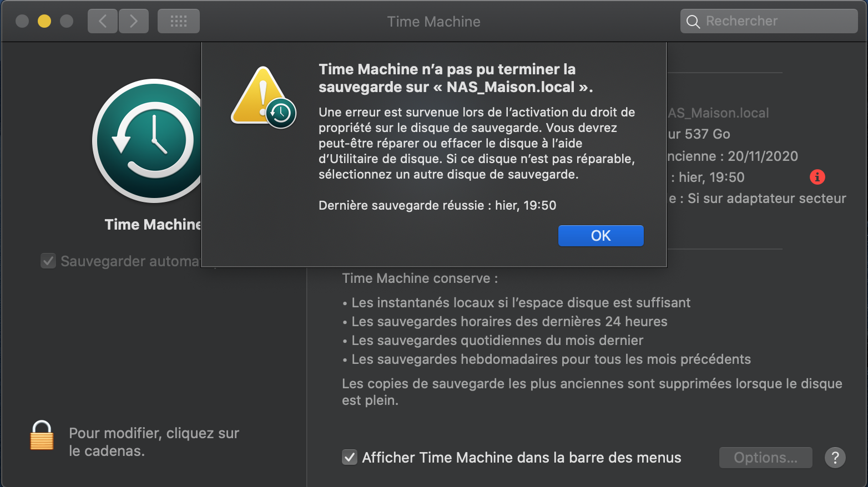Dismiss the error dialog with OK

pyautogui.click(x=600, y=236)
